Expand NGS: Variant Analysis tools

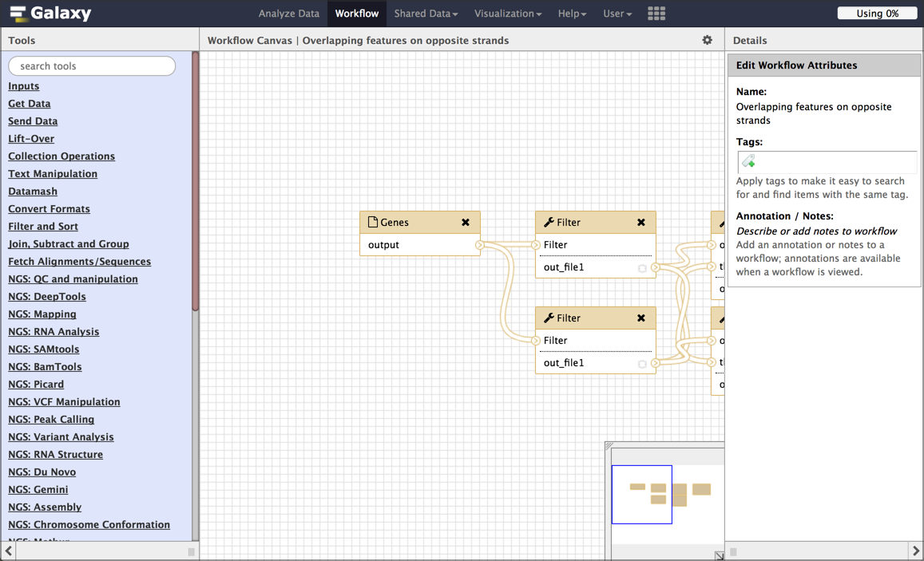point(61,437)
